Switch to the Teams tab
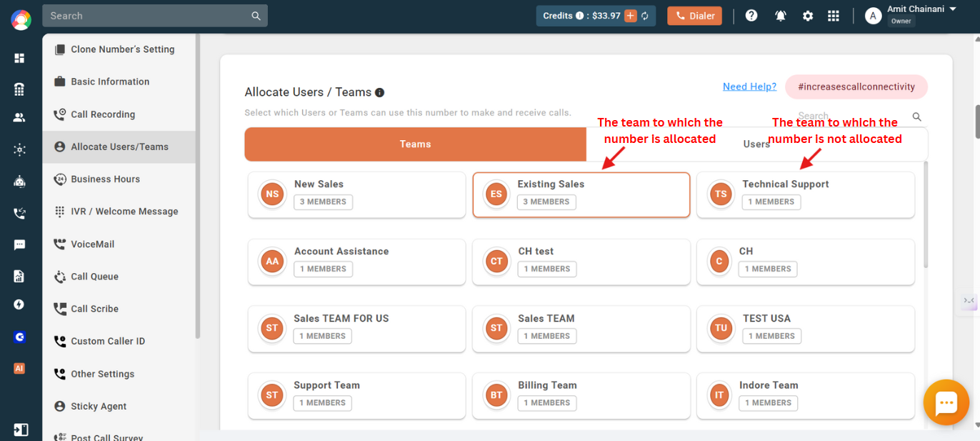Viewport: 980px width, 441px height. coord(416,144)
